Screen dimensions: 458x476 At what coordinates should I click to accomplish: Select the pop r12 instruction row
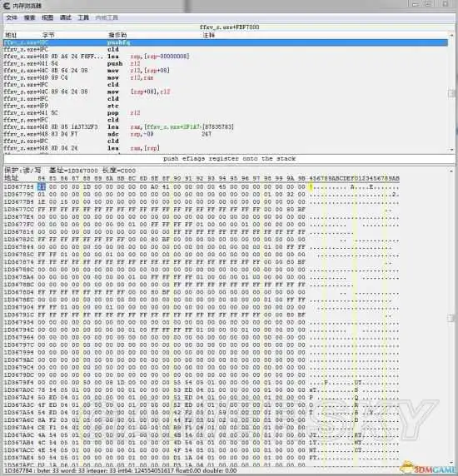226,113
